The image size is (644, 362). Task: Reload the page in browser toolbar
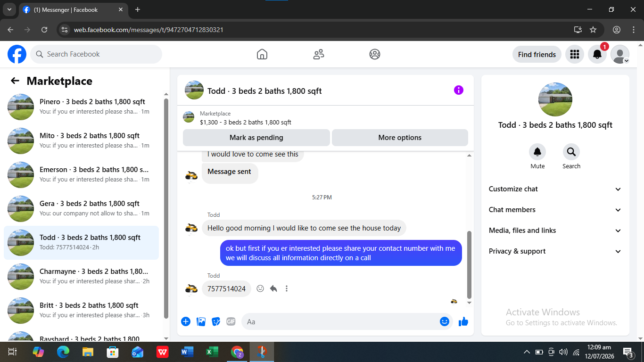(x=44, y=30)
